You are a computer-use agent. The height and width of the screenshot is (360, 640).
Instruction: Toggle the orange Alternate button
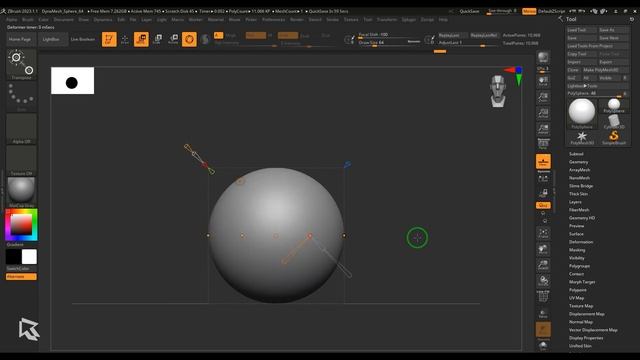pos(21,277)
